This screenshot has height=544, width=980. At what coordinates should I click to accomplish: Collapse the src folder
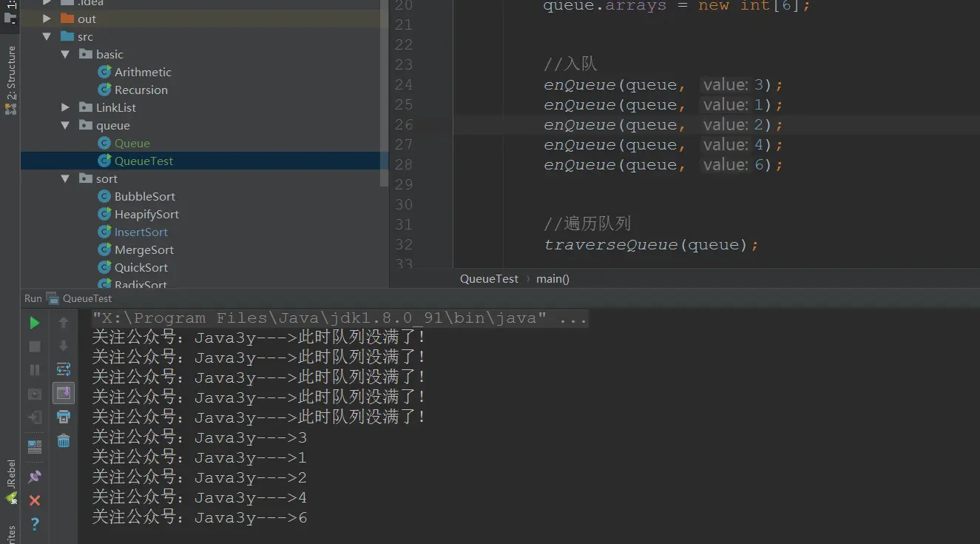tap(47, 36)
